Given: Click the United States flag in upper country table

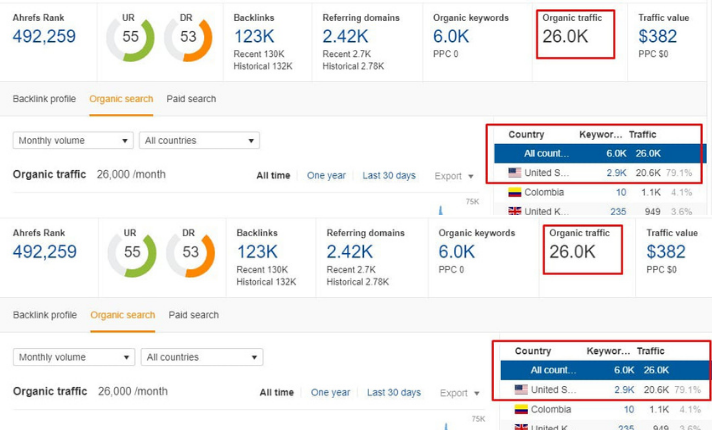Looking at the screenshot, I should click(x=516, y=173).
